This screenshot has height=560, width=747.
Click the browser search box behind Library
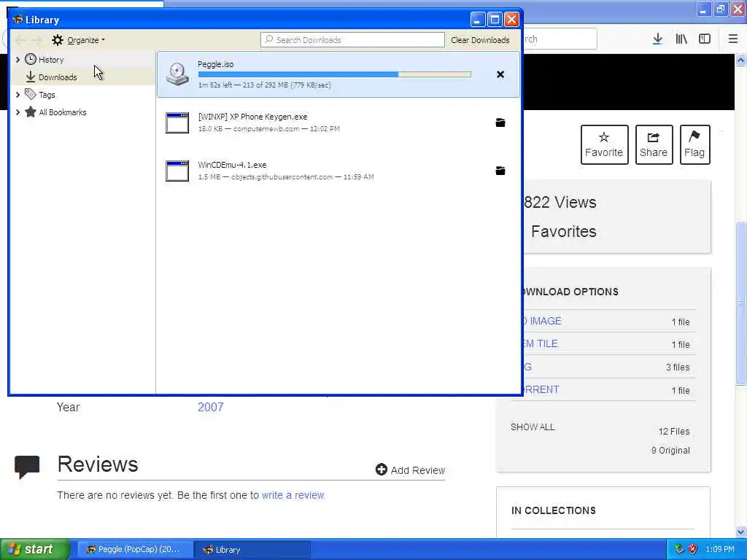pos(560,39)
